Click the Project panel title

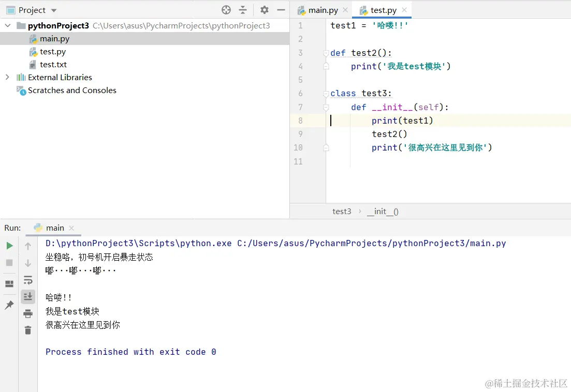pyautogui.click(x=32, y=10)
